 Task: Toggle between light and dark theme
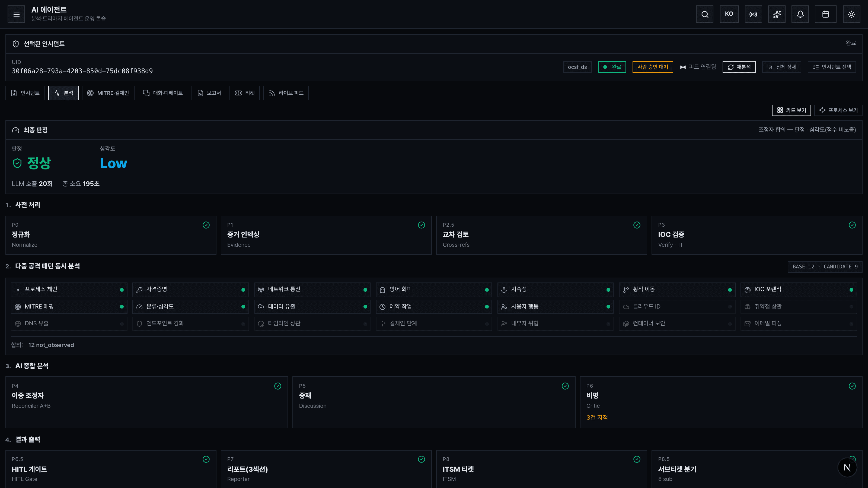pos(851,14)
